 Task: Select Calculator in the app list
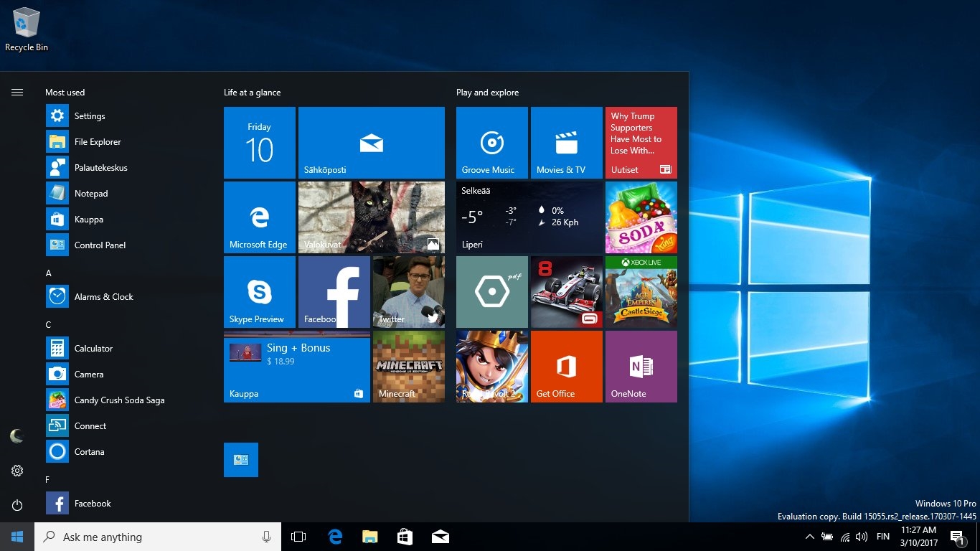[x=93, y=349]
